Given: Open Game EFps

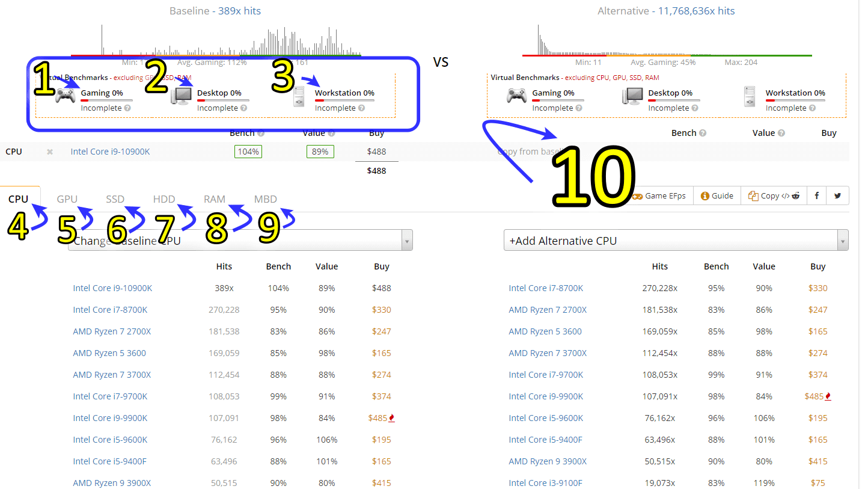Looking at the screenshot, I should pos(659,195).
